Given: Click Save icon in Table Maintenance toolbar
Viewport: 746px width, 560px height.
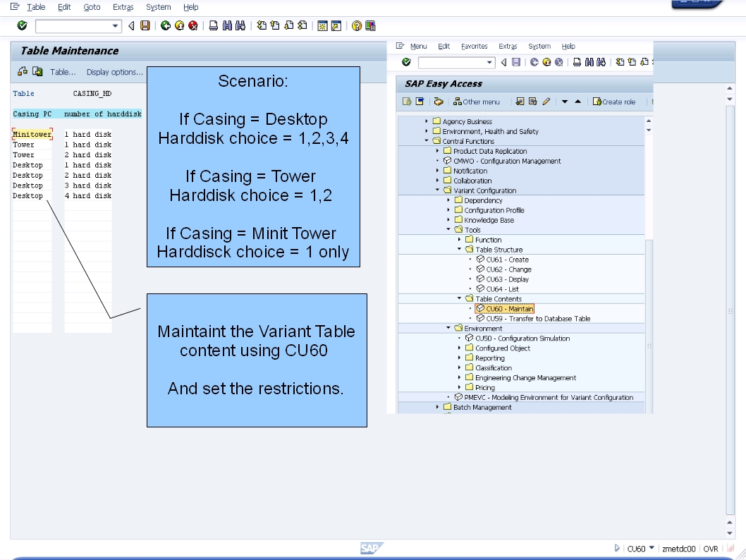Looking at the screenshot, I should [x=145, y=25].
